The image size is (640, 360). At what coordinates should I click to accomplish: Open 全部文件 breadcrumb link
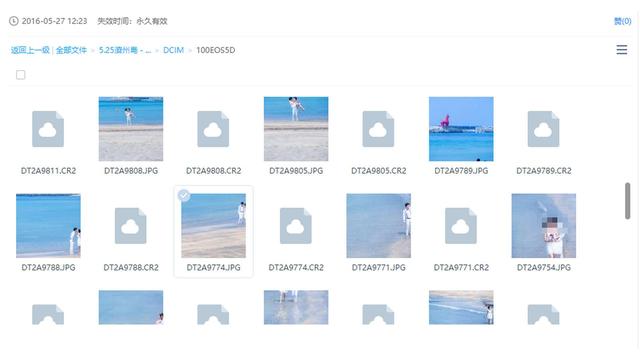coord(71,50)
